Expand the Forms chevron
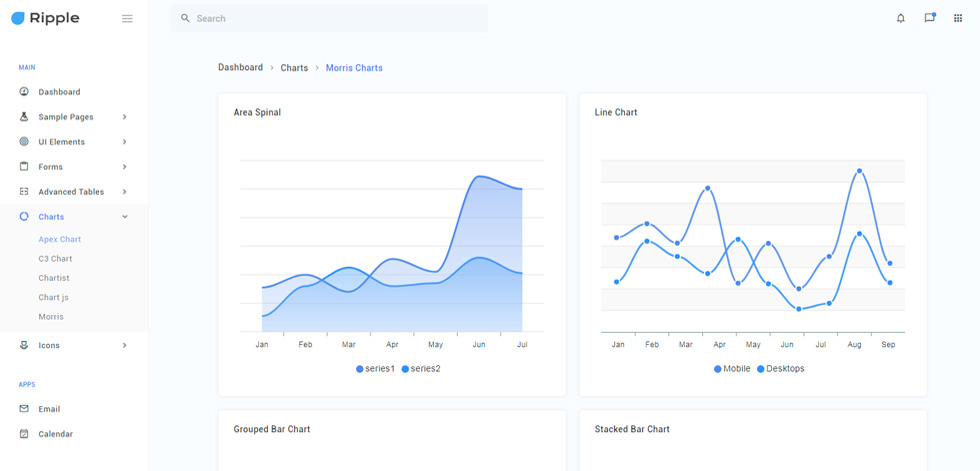Screen dimensions: 980x471 coord(124,167)
